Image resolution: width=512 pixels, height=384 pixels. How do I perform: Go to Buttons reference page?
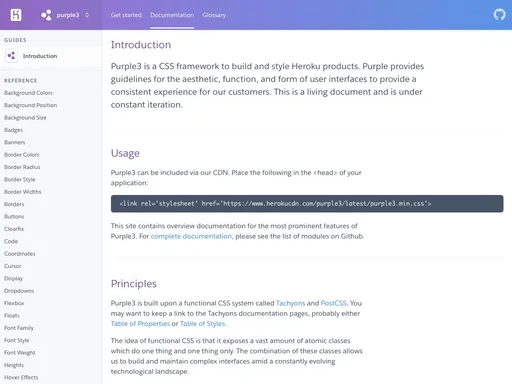point(14,216)
